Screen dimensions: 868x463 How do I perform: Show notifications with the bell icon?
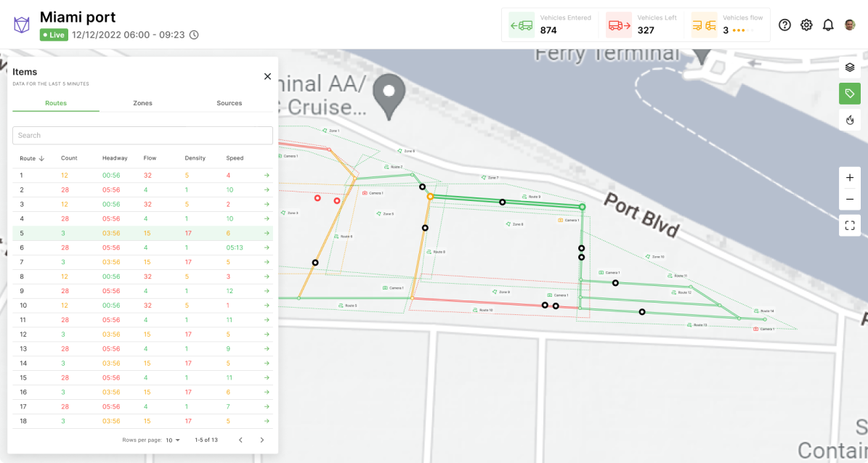pyautogui.click(x=828, y=25)
